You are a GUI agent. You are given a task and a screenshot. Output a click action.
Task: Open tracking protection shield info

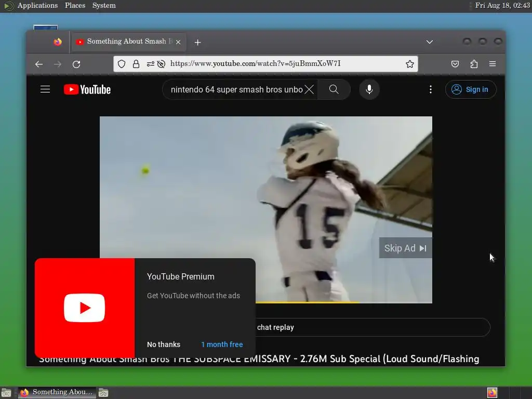coord(122,64)
